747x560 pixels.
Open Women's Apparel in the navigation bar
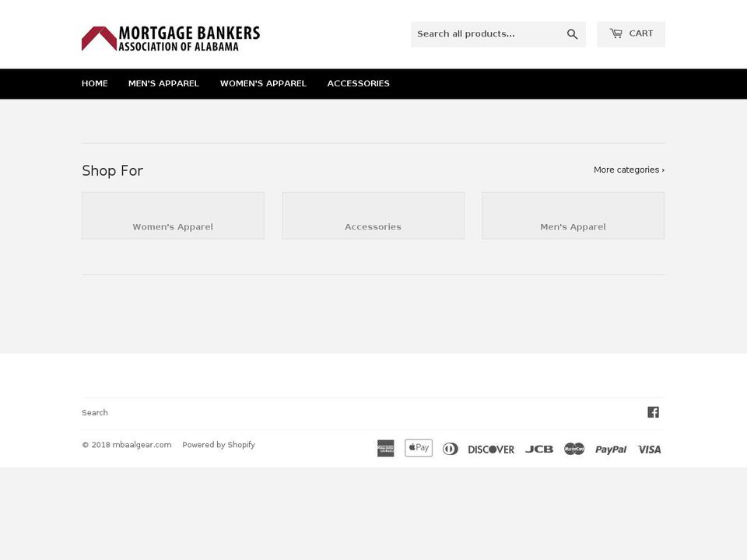click(x=263, y=83)
